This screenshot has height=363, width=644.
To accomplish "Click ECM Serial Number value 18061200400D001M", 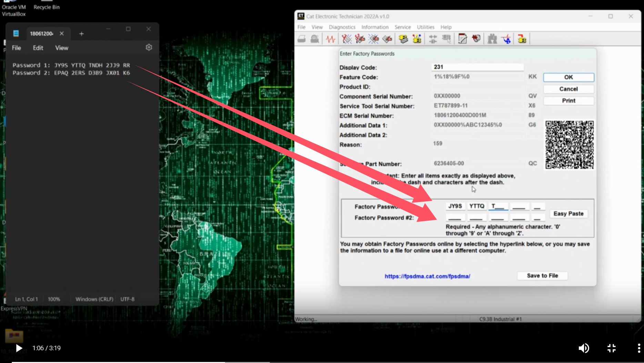I will [x=460, y=115].
